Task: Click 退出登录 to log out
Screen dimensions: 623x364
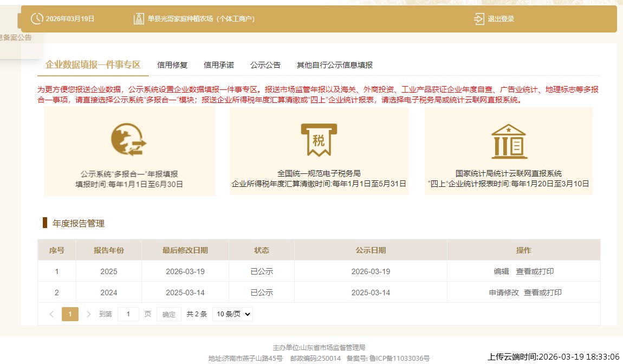Action: (x=501, y=19)
